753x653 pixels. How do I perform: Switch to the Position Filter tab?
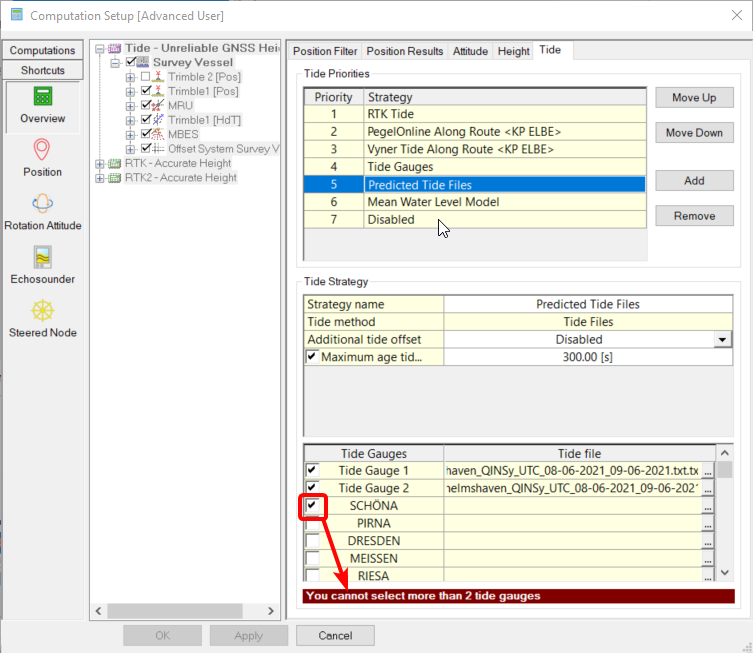coord(324,51)
